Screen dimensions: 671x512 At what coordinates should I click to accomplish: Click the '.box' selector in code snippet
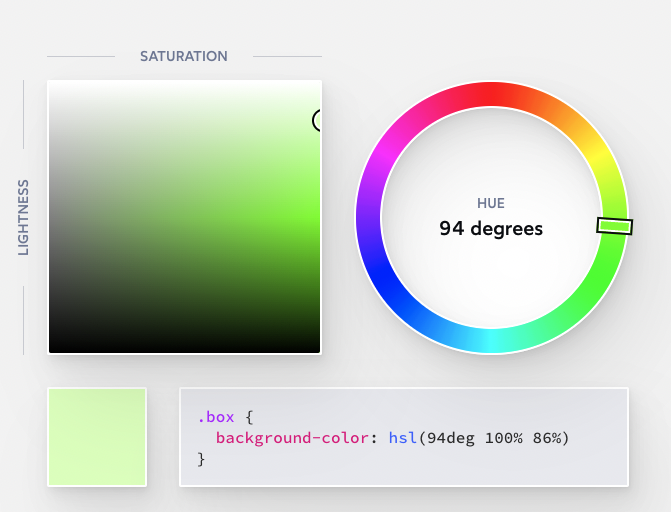coord(216,417)
